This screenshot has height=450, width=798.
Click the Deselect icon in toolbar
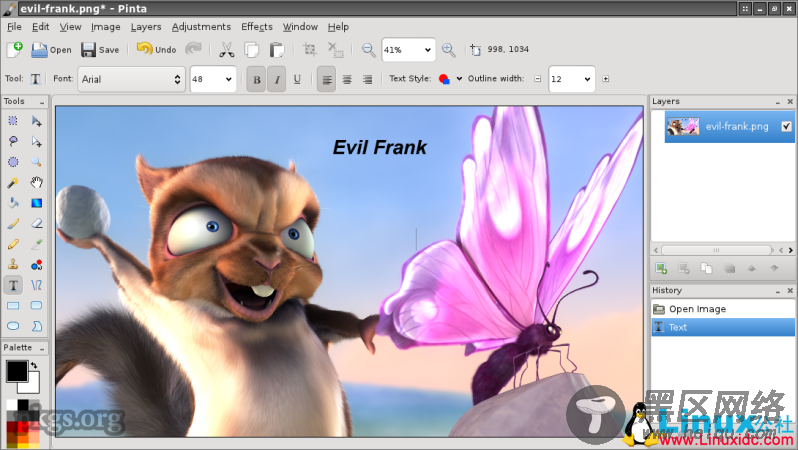coord(335,49)
